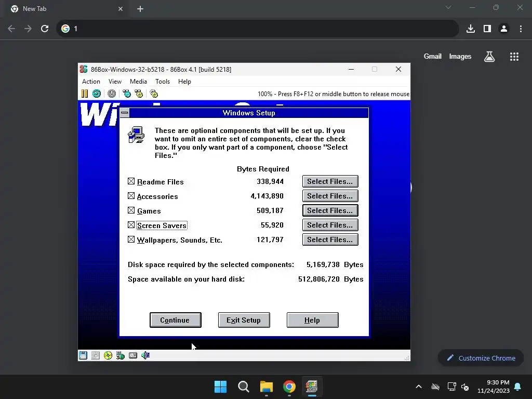Open Chrome three-dot menu

pos(521,29)
